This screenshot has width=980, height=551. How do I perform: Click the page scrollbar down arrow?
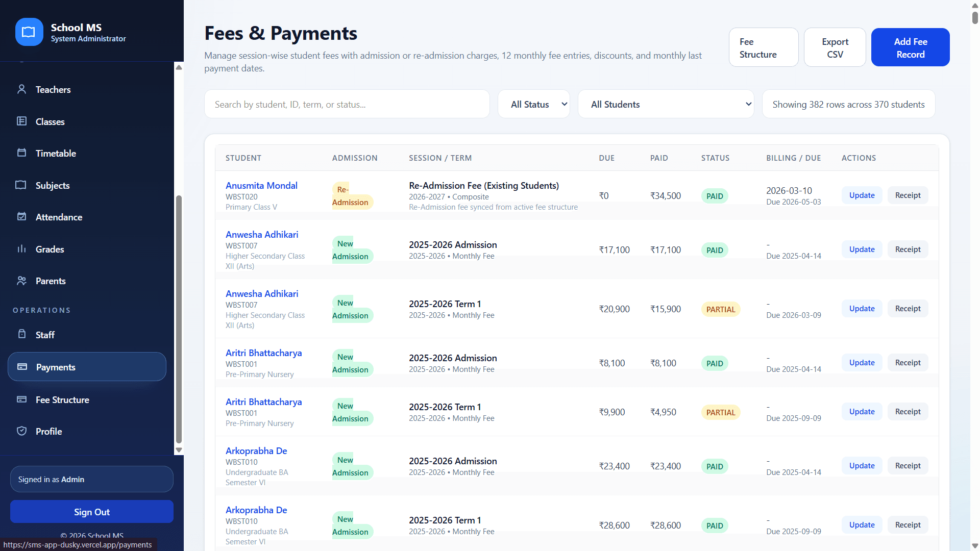[x=975, y=546]
